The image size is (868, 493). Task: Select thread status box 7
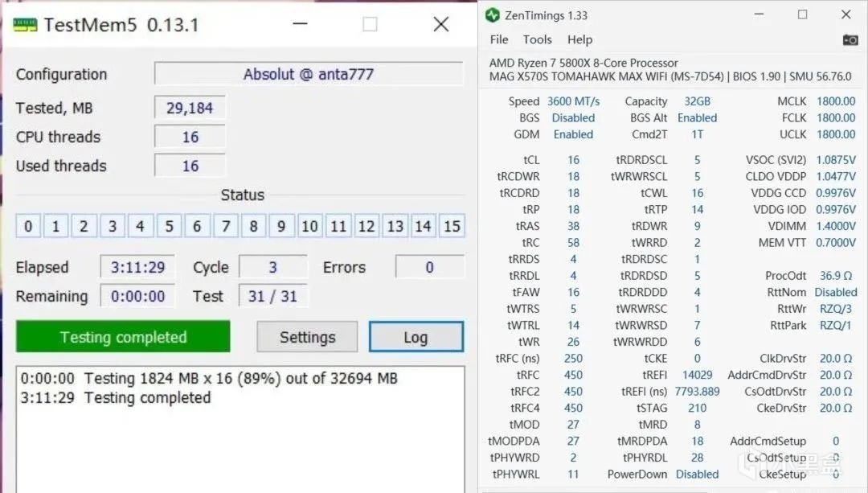click(x=225, y=226)
